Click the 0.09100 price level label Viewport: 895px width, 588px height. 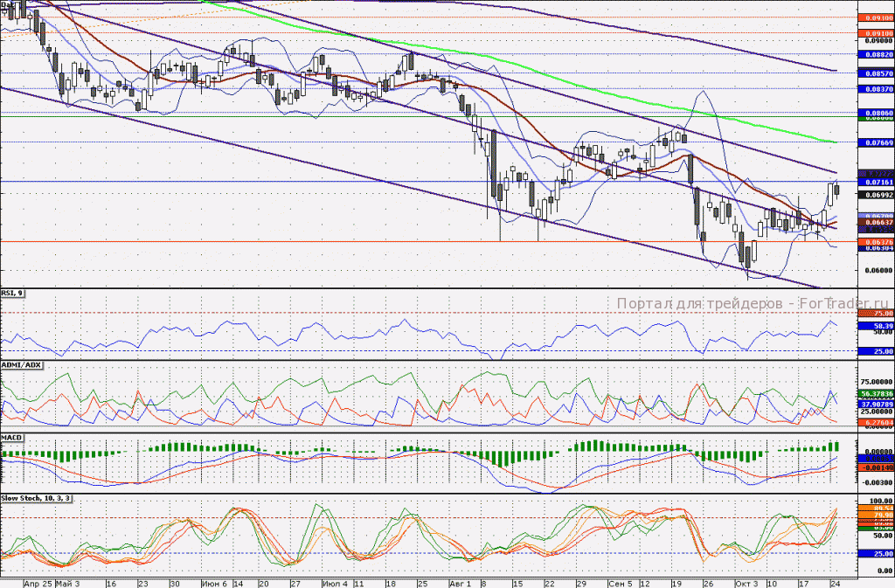click(876, 34)
